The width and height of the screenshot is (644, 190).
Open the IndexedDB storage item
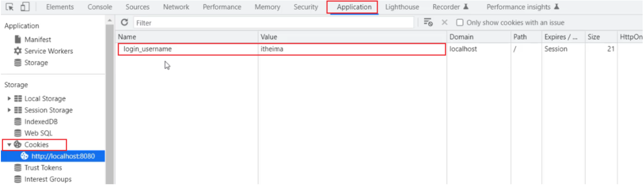(42, 121)
